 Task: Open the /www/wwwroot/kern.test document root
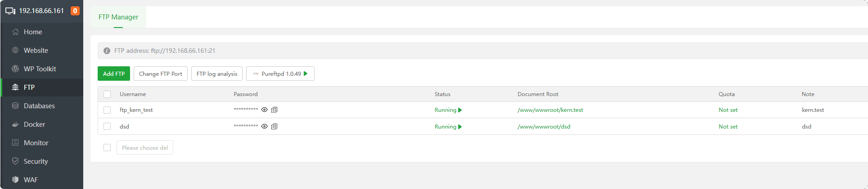click(550, 110)
